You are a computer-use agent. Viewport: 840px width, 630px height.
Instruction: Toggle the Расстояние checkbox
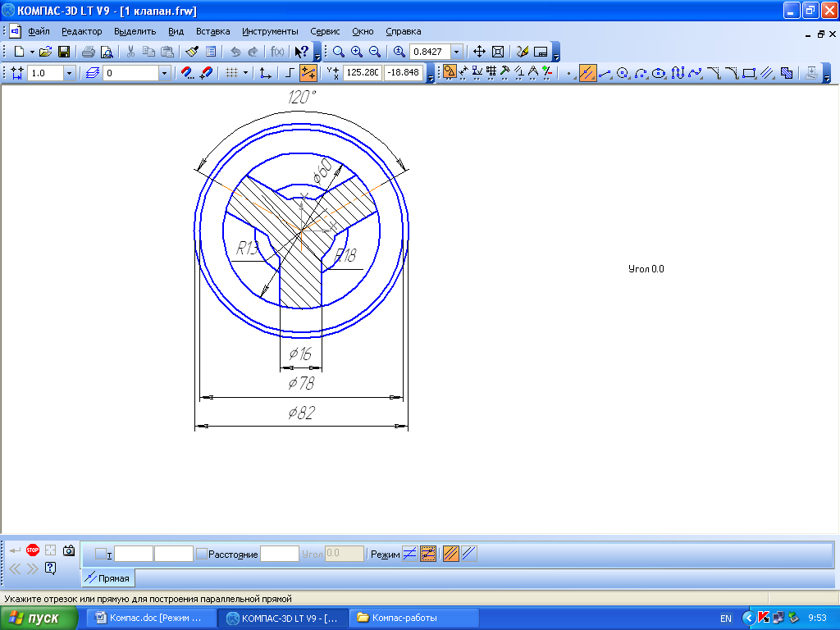click(202, 555)
